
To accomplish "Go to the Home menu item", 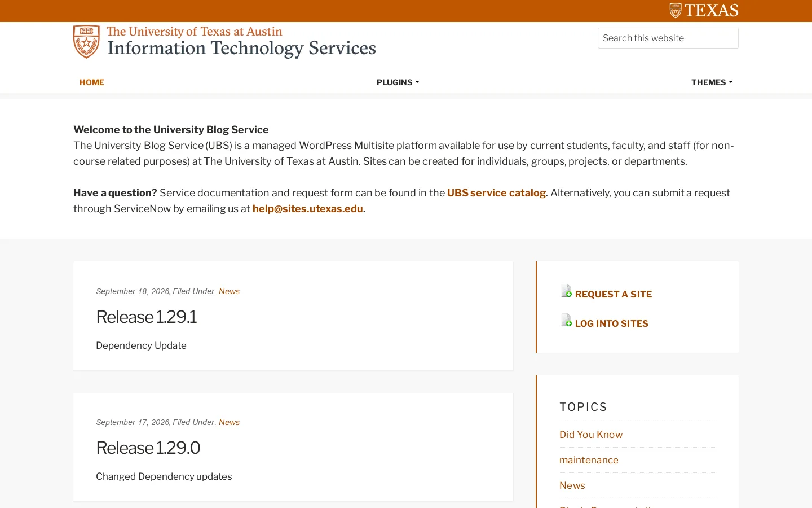I will click(92, 82).
